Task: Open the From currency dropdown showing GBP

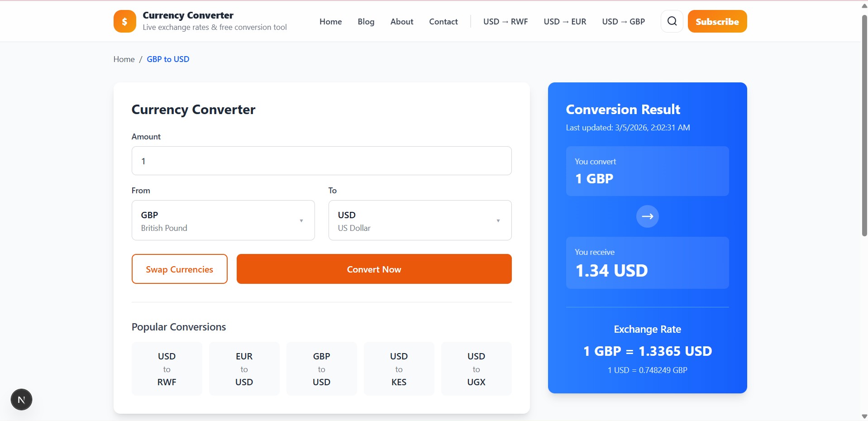Action: tap(223, 220)
